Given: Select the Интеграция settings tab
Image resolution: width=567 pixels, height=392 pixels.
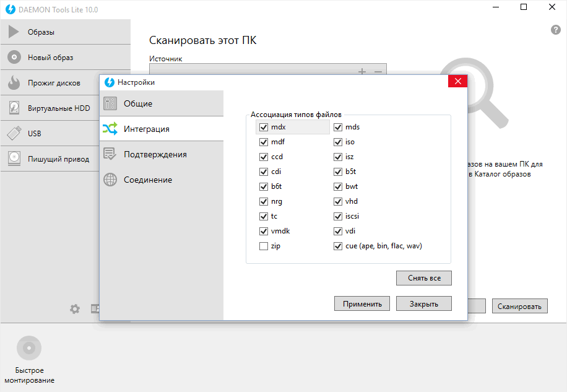Looking at the screenshot, I should [162, 129].
